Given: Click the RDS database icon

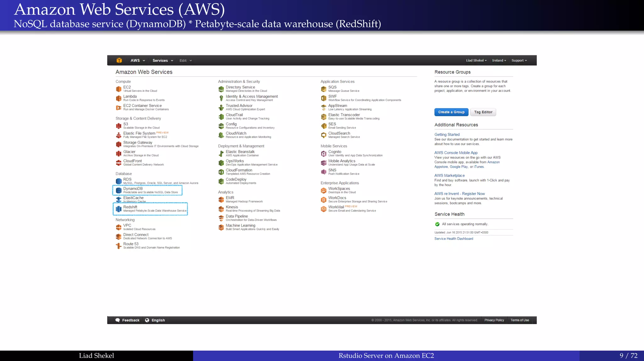Looking at the screenshot, I should tap(119, 181).
